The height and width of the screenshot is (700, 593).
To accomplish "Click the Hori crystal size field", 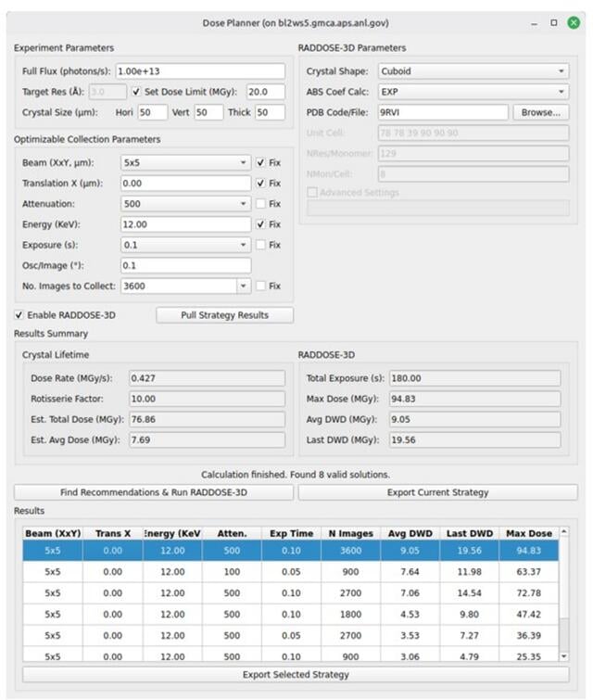I will (x=153, y=112).
